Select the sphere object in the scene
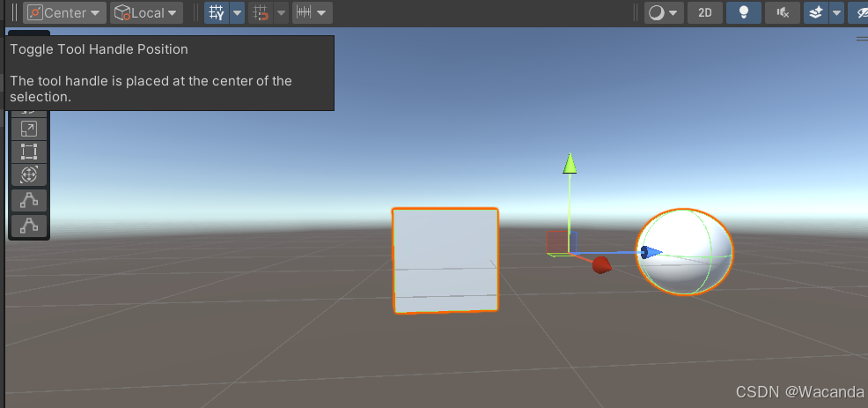Screen dimensions: 868x408 (x=685, y=252)
